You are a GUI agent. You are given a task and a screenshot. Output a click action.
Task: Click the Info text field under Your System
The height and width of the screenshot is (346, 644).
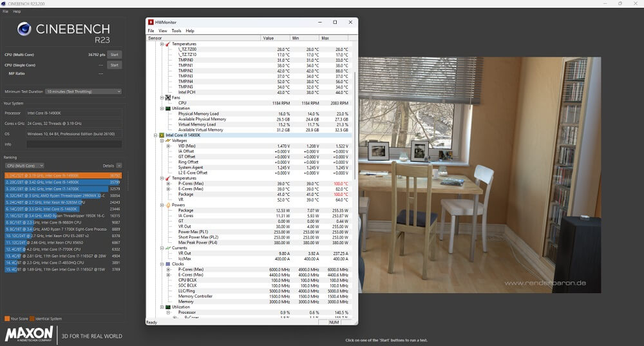point(73,144)
